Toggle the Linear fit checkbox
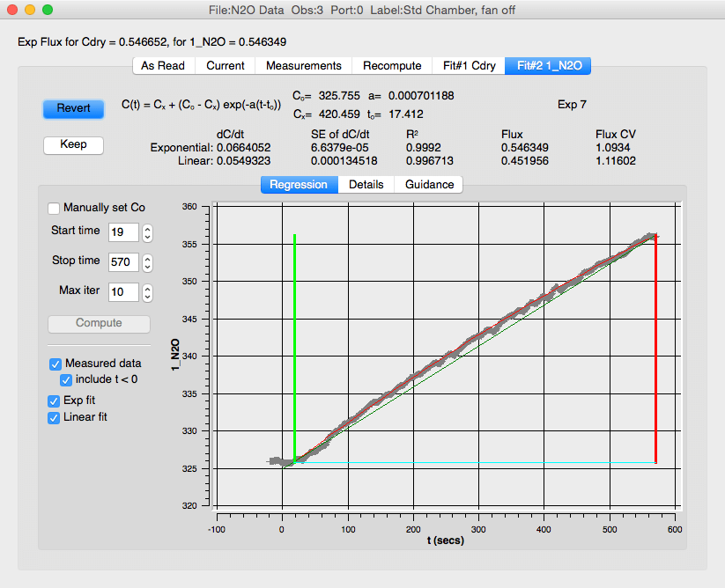The width and height of the screenshot is (725, 588). pyautogui.click(x=55, y=417)
